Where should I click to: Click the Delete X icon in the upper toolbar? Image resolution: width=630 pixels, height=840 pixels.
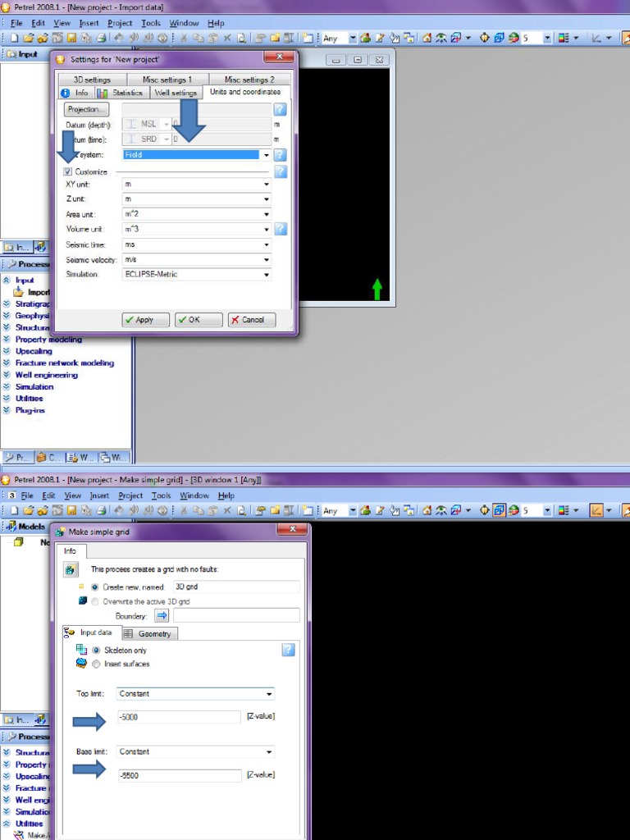(x=227, y=38)
